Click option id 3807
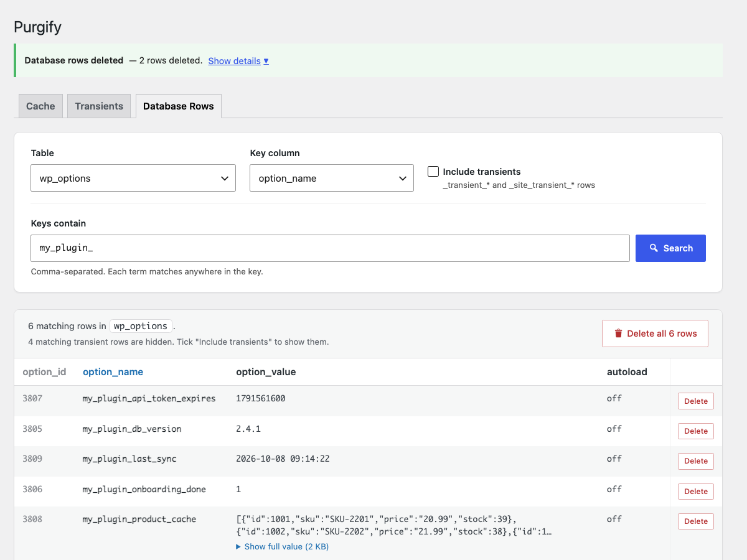 [32, 398]
